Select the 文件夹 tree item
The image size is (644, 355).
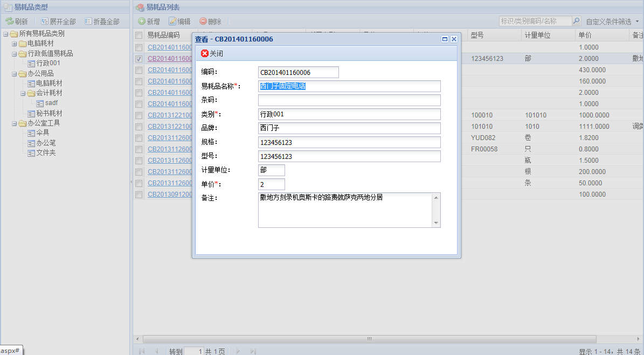46,153
